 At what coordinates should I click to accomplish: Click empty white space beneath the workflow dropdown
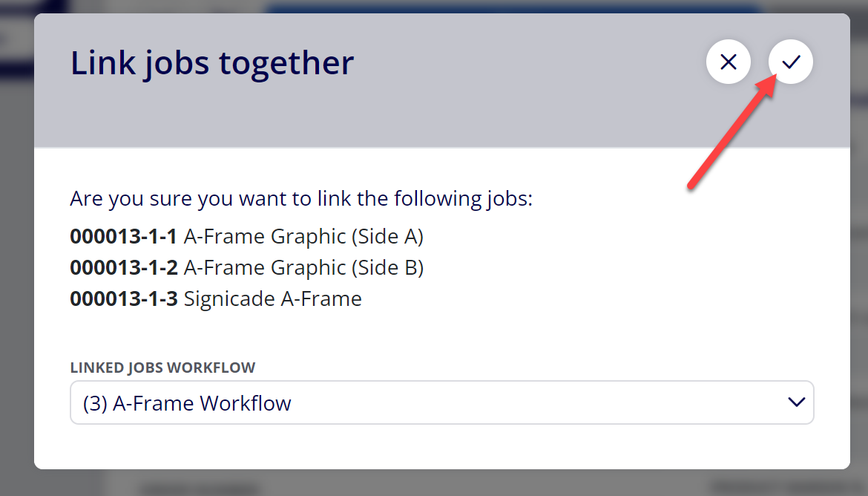[441, 447]
